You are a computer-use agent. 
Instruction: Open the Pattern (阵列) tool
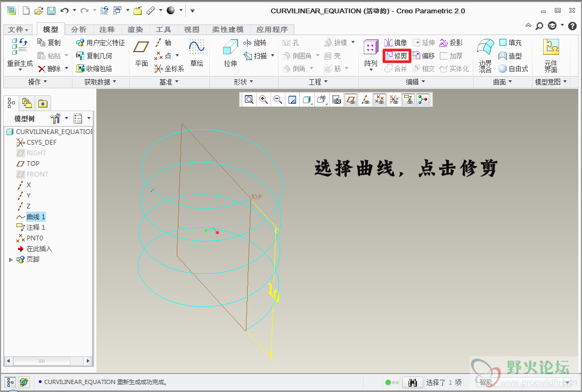click(x=371, y=55)
